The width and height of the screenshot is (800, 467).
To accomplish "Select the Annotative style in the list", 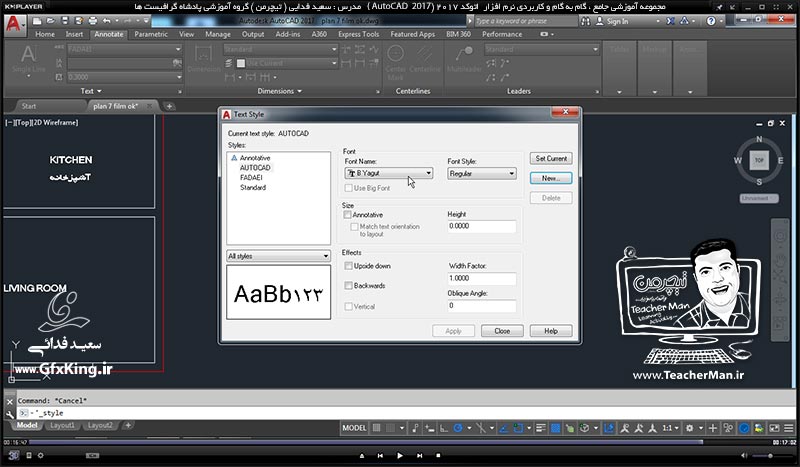I will 255,158.
